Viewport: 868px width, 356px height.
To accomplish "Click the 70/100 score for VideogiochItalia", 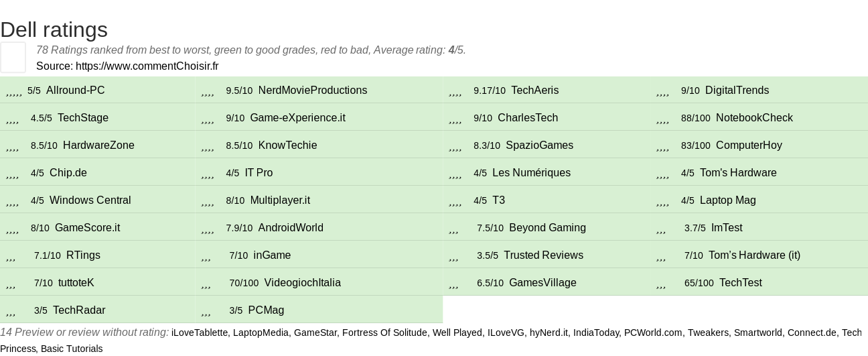I will pos(244,283).
